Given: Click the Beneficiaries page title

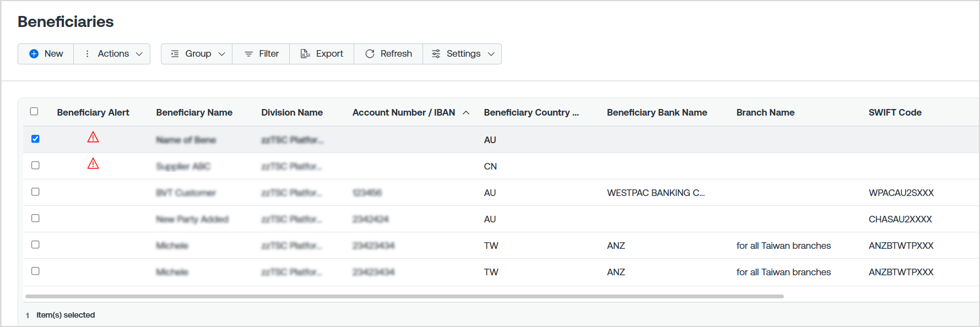Looking at the screenshot, I should coord(66,21).
